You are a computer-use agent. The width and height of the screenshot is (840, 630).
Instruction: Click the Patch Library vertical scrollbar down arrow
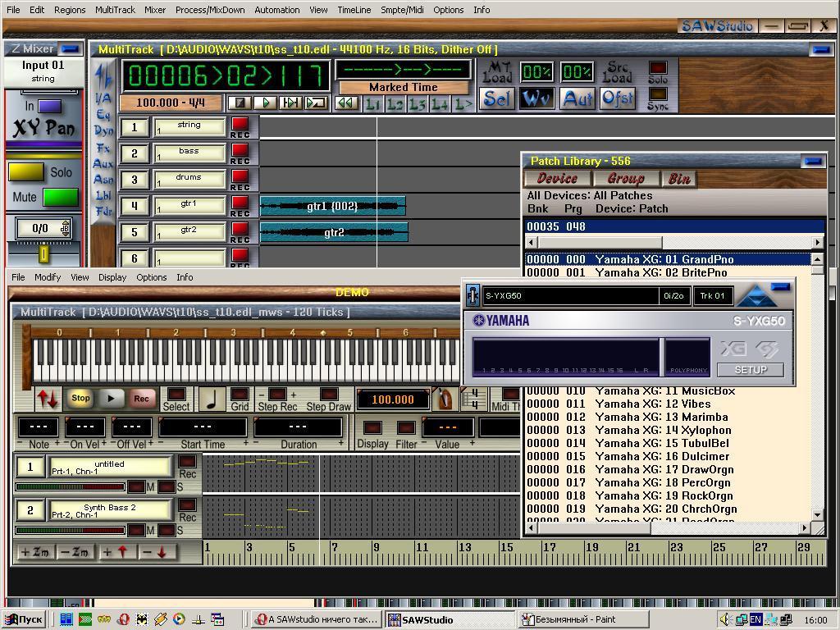(x=818, y=515)
